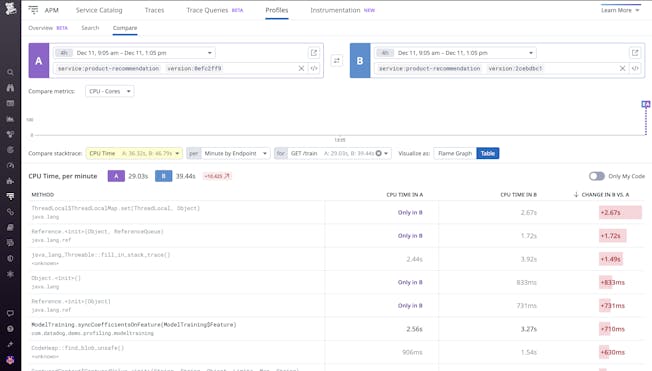652x371 pixels.
Task: Open profile B query in new window
Action: (x=635, y=53)
